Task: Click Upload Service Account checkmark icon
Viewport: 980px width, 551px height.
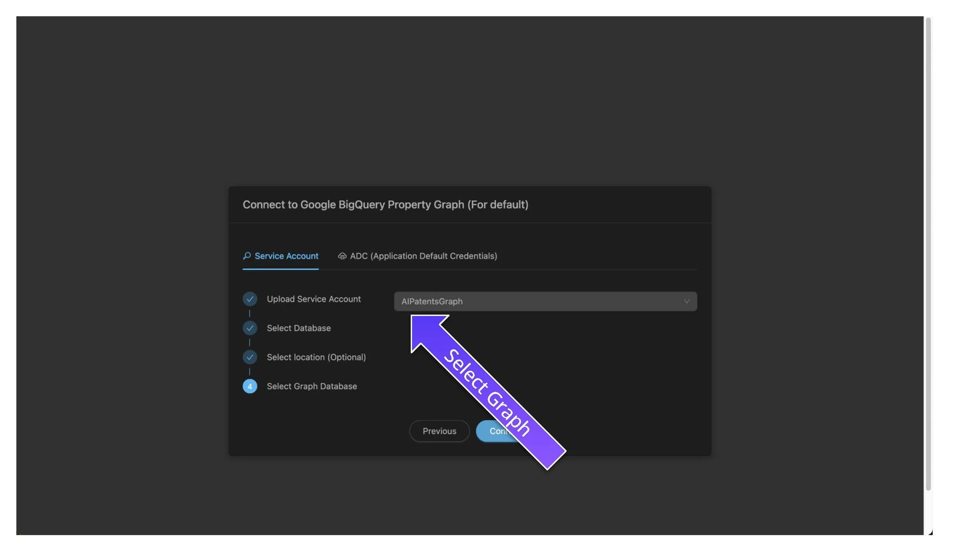Action: [250, 299]
